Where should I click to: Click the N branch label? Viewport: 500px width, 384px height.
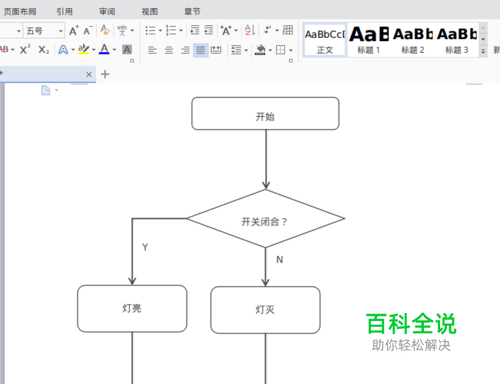tap(280, 260)
